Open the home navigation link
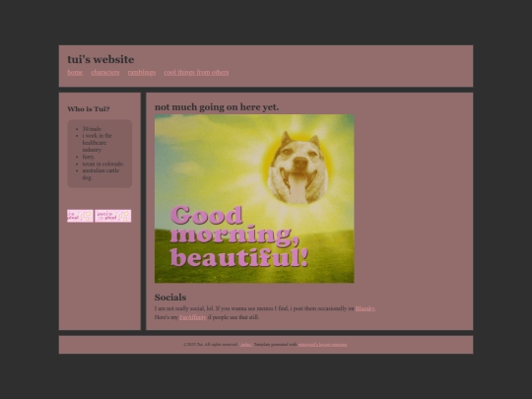 tap(75, 72)
